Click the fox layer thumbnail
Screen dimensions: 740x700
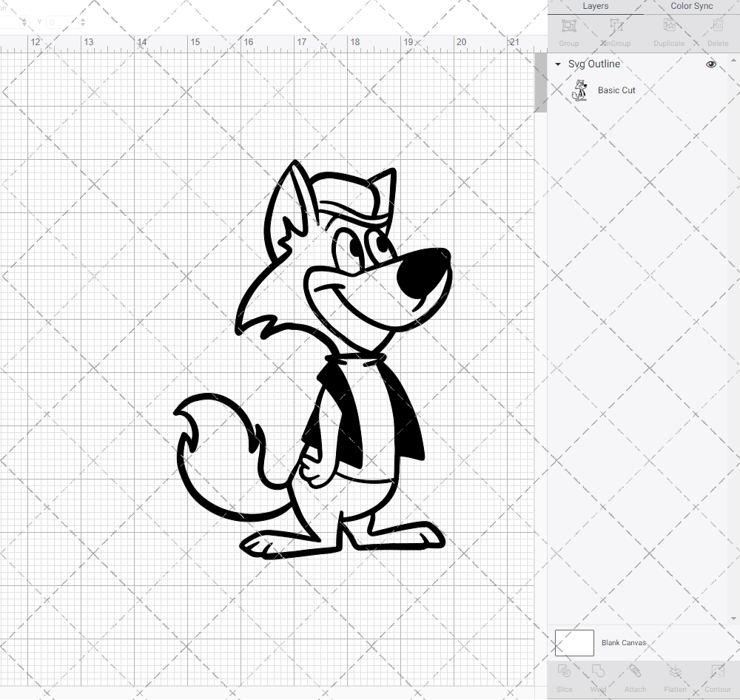pyautogui.click(x=581, y=90)
